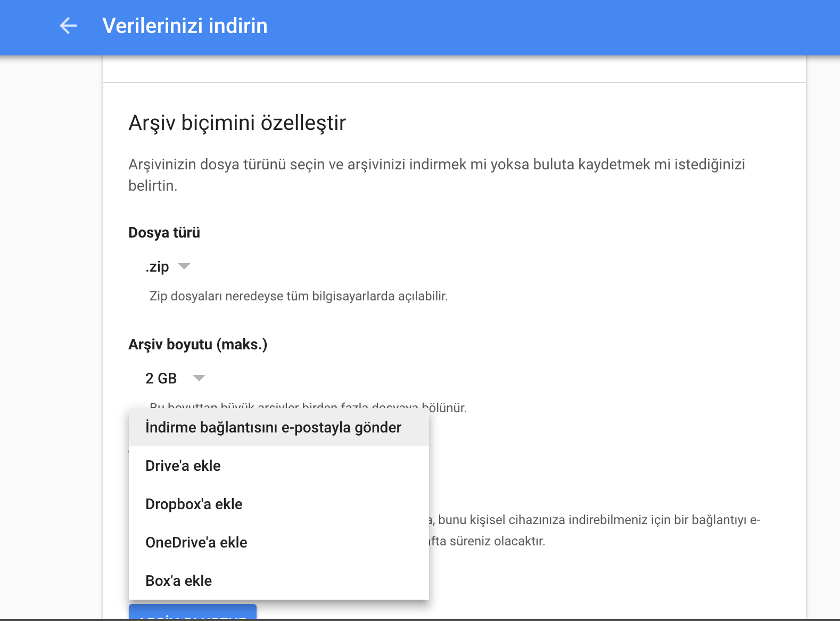Click the 2 GB archive size value
This screenshot has height=621, width=840.
point(161,378)
